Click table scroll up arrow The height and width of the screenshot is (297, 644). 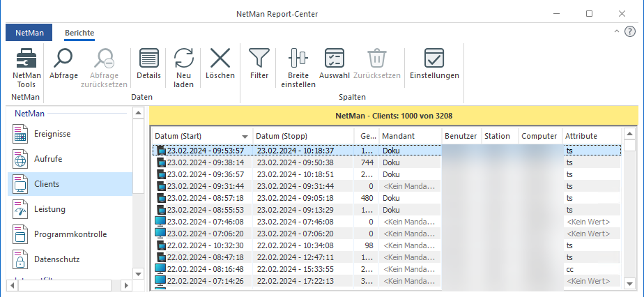click(x=629, y=134)
